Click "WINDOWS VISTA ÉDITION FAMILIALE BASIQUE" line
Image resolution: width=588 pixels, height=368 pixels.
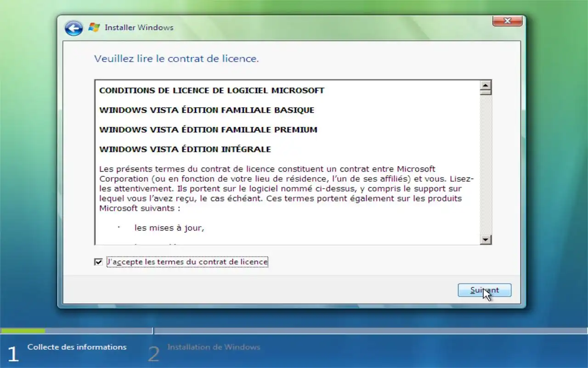(x=207, y=110)
